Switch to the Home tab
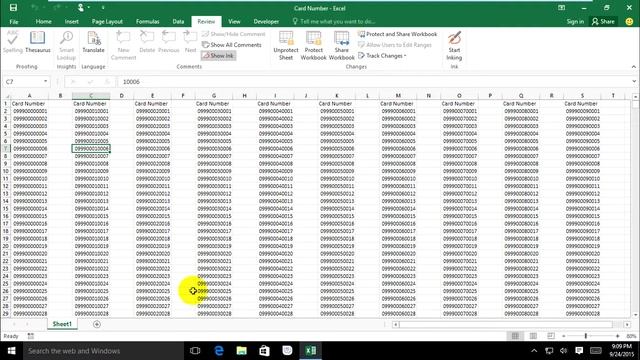Screen dimensions: 640x360 (43, 21)
